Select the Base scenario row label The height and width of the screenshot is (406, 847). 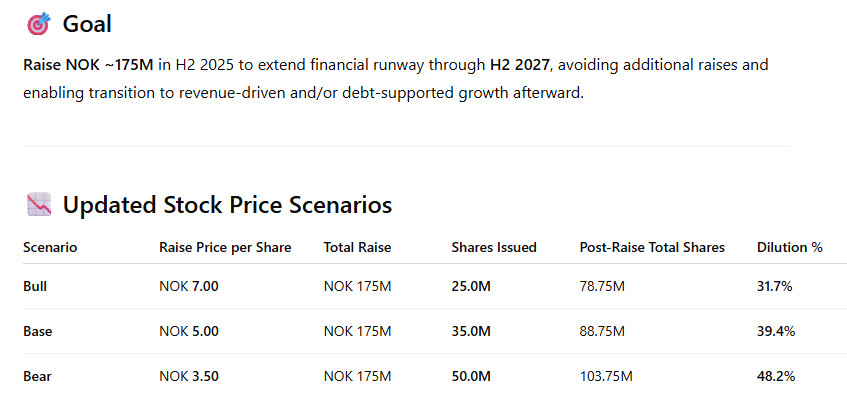pos(38,331)
